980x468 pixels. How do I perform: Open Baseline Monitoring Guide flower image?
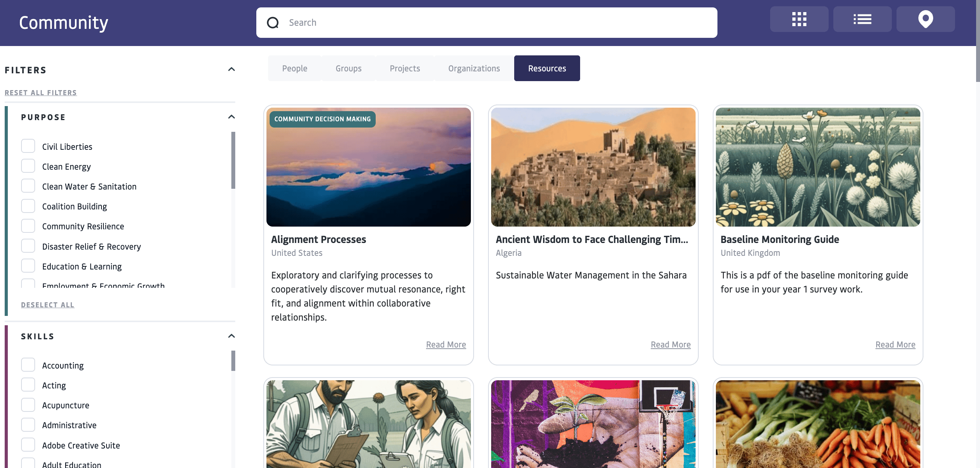click(818, 167)
